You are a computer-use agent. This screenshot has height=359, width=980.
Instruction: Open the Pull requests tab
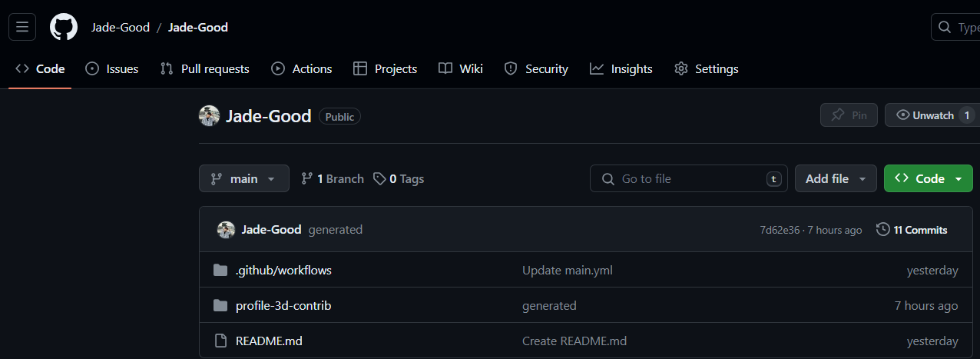click(x=204, y=69)
